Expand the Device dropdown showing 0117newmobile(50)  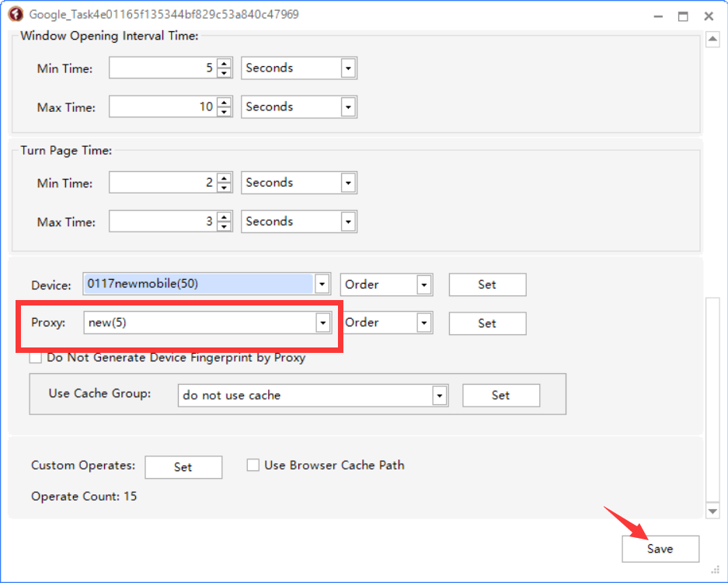[322, 284]
